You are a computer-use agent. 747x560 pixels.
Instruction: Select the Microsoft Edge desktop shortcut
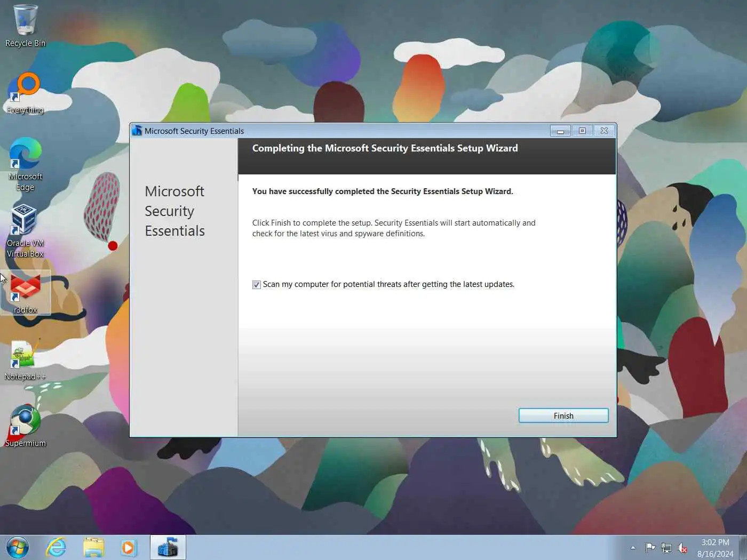25,164
